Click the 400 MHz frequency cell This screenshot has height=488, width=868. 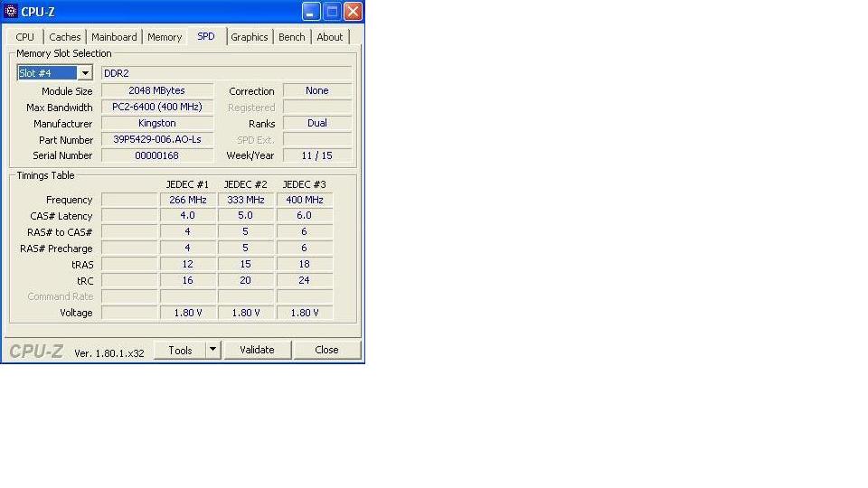tap(305, 200)
